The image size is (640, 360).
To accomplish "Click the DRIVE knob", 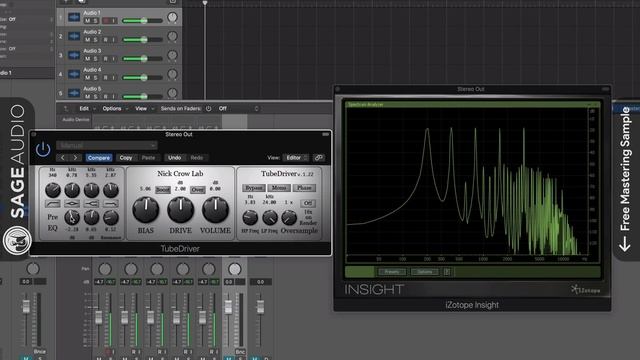I will point(180,210).
